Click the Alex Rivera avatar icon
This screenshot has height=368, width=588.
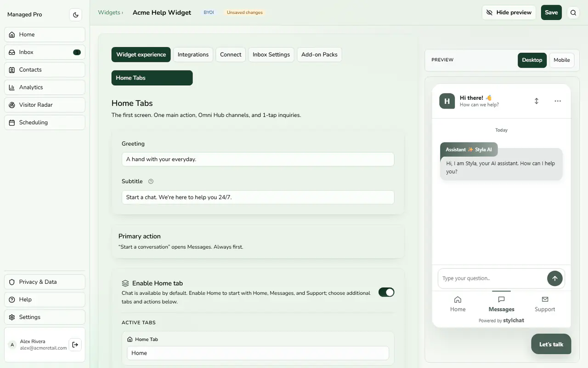pos(12,345)
